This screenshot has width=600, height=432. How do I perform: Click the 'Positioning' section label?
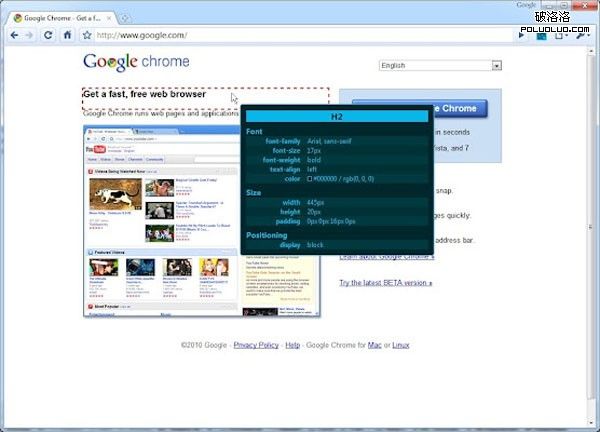[267, 235]
